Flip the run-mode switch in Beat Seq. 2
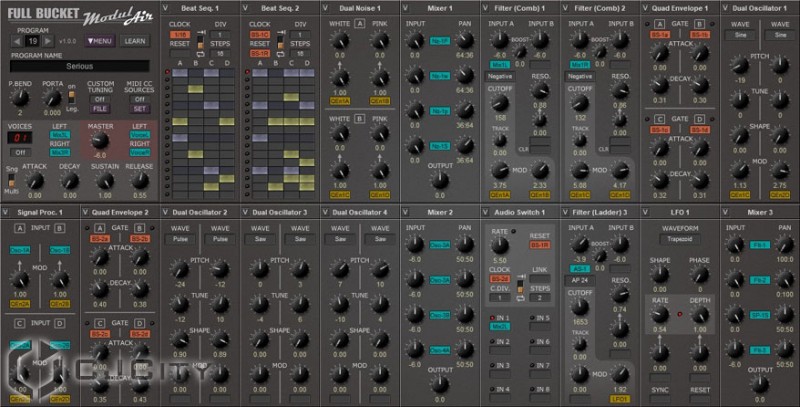The image size is (800, 407). tap(281, 43)
